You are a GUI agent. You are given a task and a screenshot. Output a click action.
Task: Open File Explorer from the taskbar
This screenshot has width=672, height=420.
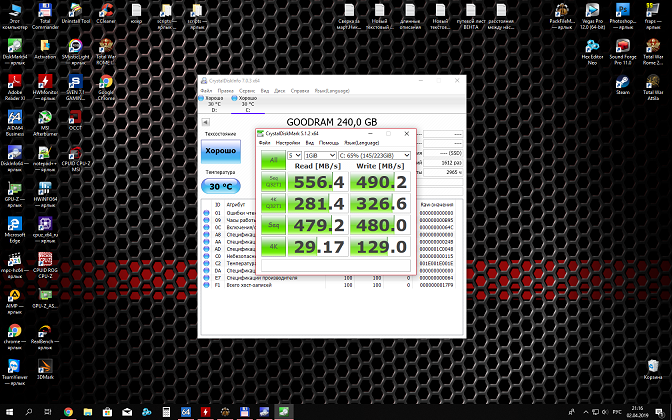click(x=88, y=412)
